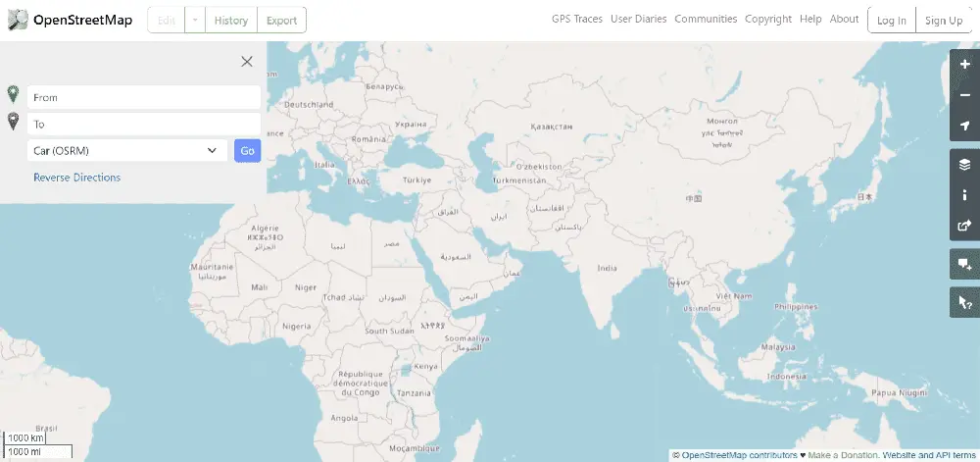Open the GPS Traces menu item

coord(577,19)
